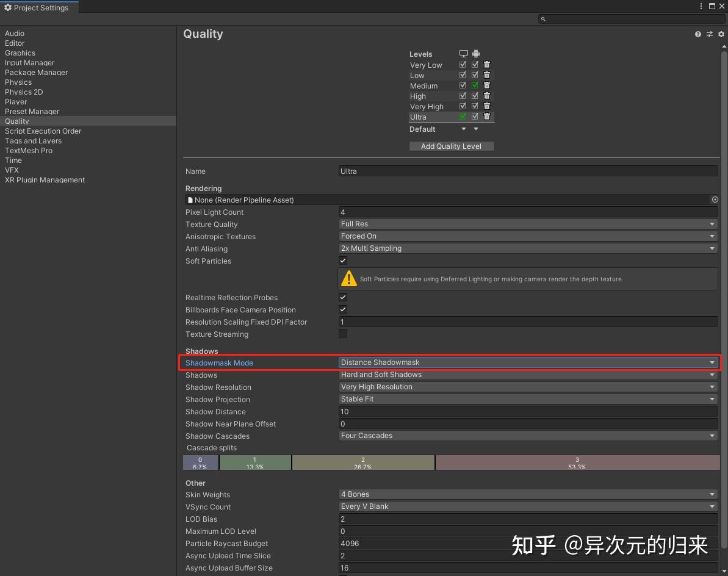Click the presets icon in the Quality header
Image resolution: width=728 pixels, height=576 pixels.
[709, 34]
